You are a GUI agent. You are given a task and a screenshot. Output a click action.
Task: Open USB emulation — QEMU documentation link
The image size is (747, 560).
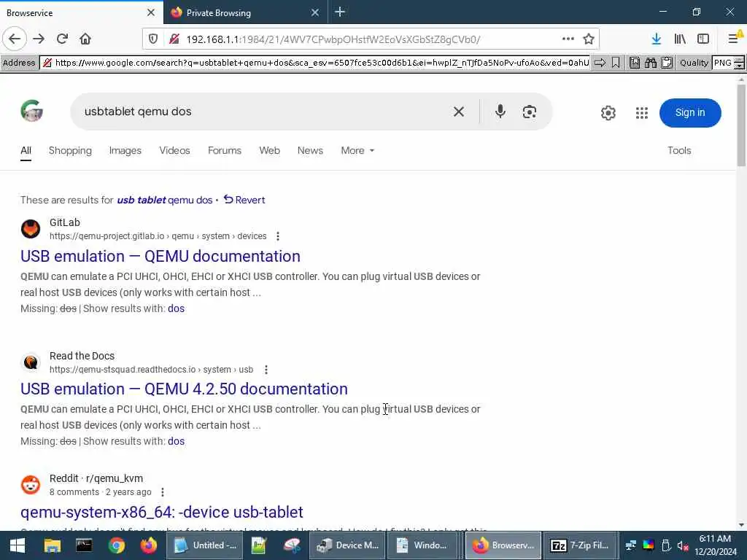pyautogui.click(x=160, y=256)
